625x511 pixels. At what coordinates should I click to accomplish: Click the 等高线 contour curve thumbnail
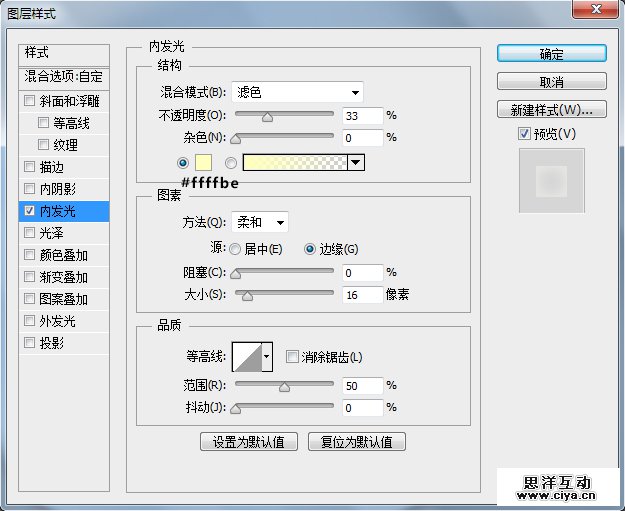[247, 356]
